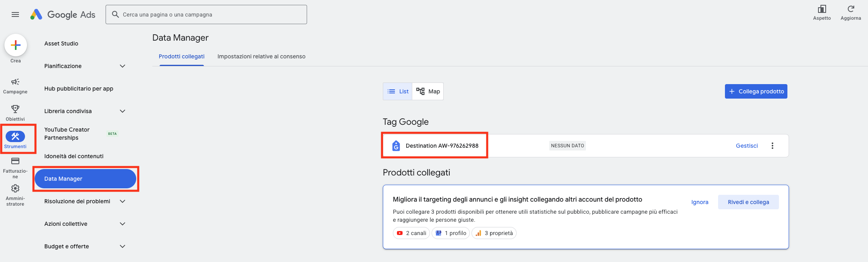Screen dimensions: 868x262
Task: Open YouTube Creator Partnerships
Action: pos(67,134)
